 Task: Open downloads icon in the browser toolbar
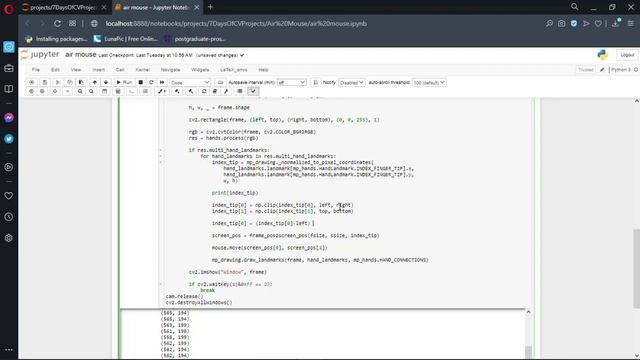[x=616, y=24]
